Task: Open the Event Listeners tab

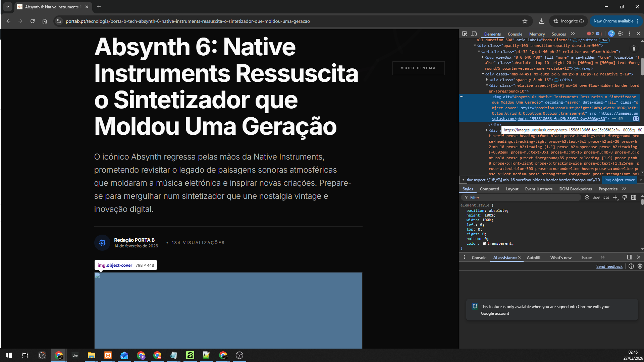Action: pos(539,189)
